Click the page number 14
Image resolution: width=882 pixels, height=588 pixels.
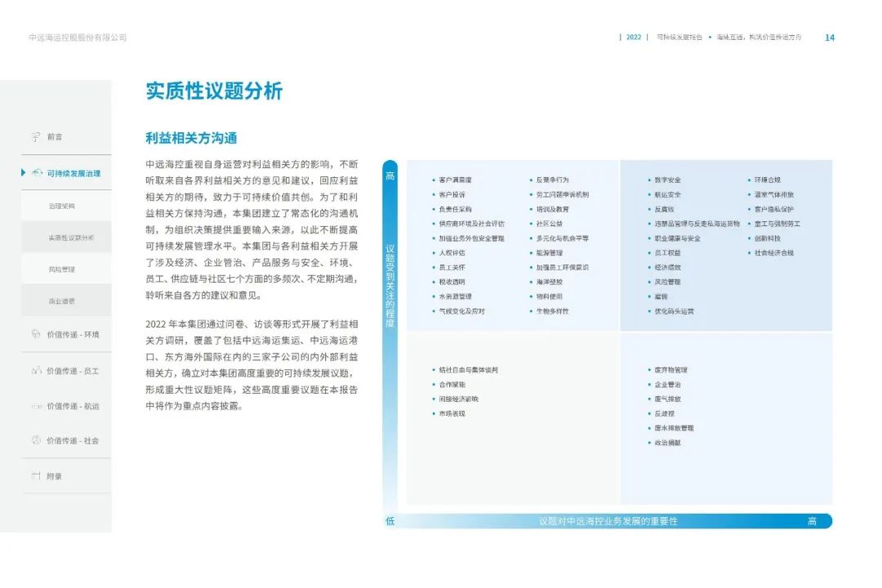click(830, 38)
